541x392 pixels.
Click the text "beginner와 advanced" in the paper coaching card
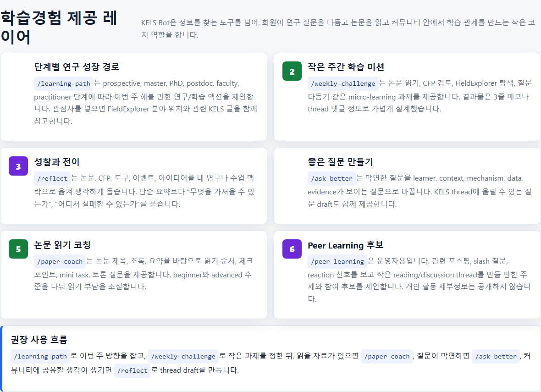(x=208, y=275)
